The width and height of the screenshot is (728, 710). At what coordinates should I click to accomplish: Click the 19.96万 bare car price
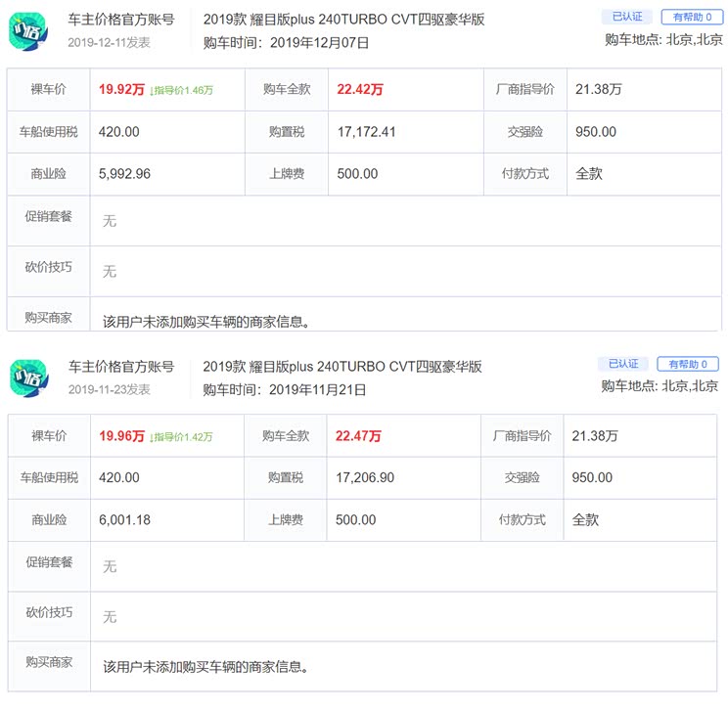121,436
